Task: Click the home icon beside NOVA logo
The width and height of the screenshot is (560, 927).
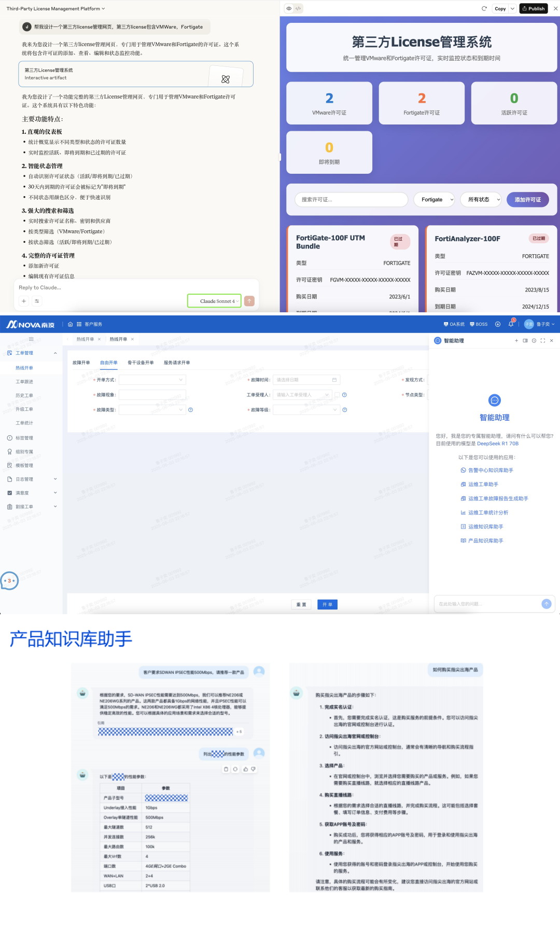Action: click(x=71, y=324)
